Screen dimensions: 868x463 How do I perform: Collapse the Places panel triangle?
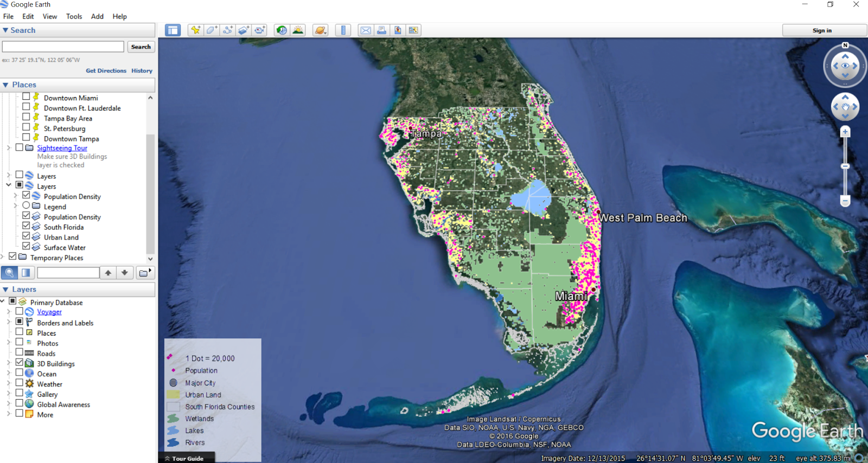click(x=5, y=85)
